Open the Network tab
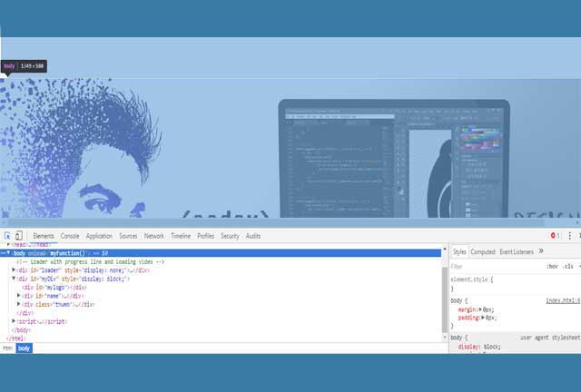 (x=154, y=236)
